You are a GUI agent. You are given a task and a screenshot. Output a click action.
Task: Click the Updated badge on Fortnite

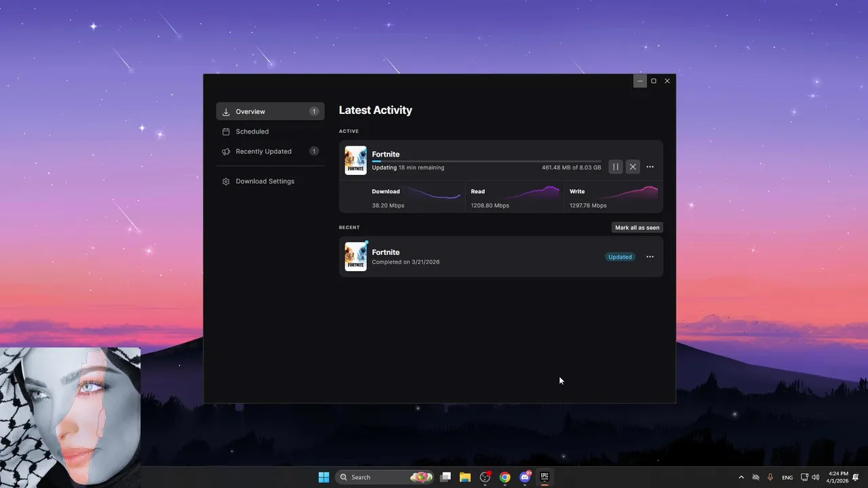620,257
